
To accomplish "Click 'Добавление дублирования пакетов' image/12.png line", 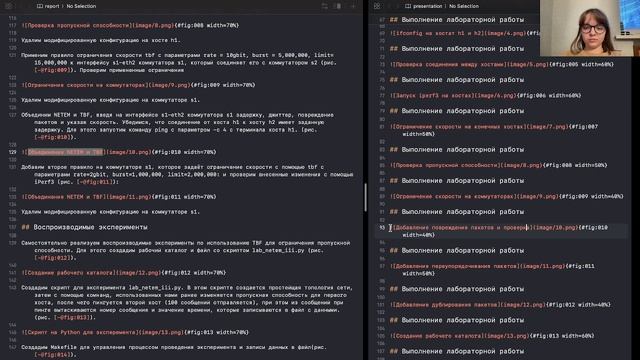I will pyautogui.click(x=500, y=304).
